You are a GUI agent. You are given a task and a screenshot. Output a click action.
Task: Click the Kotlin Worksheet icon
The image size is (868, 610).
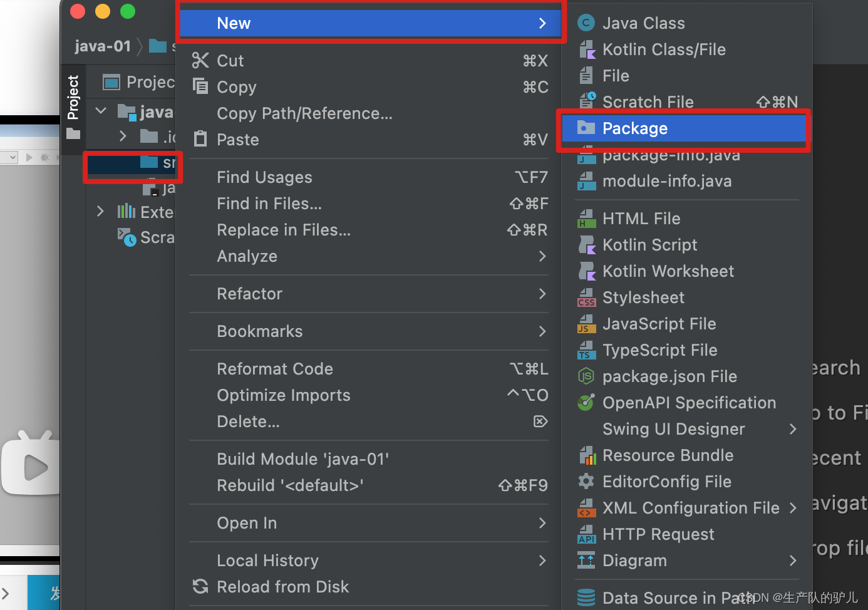[x=587, y=271]
